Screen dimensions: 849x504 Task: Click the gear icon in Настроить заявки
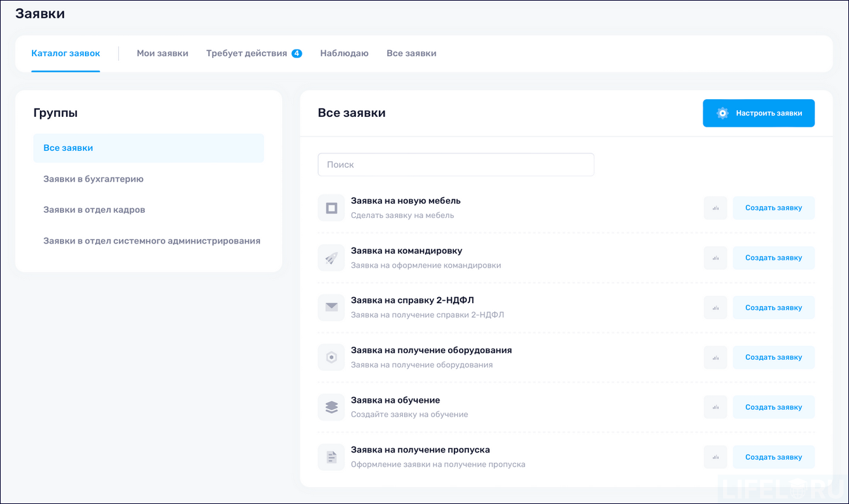[721, 113]
